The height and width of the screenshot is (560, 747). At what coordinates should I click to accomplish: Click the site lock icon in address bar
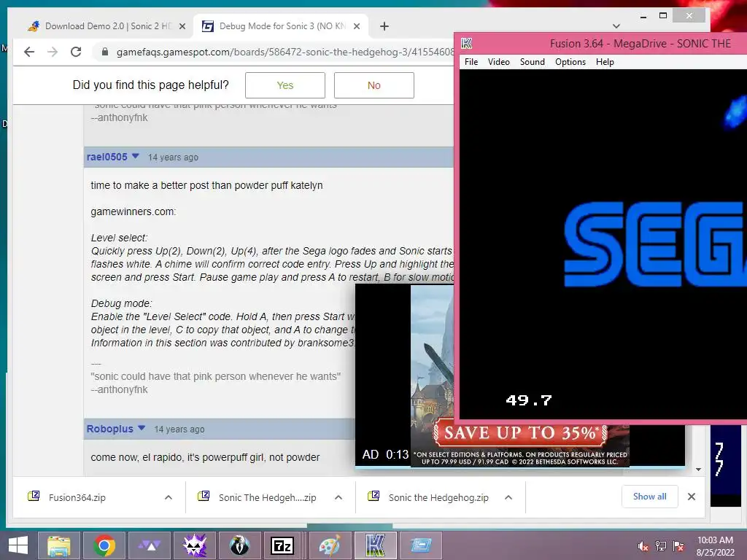[x=105, y=52]
